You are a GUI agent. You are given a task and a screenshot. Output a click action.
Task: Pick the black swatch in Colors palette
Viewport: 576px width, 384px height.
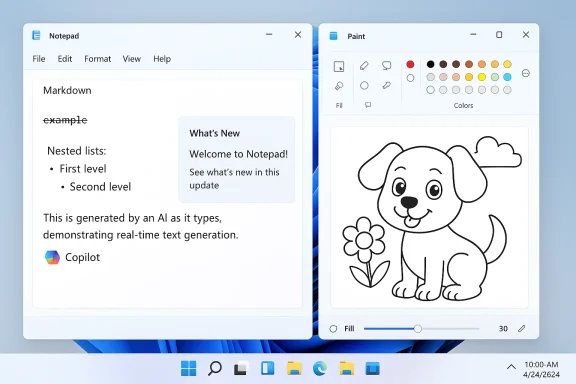[x=431, y=64]
